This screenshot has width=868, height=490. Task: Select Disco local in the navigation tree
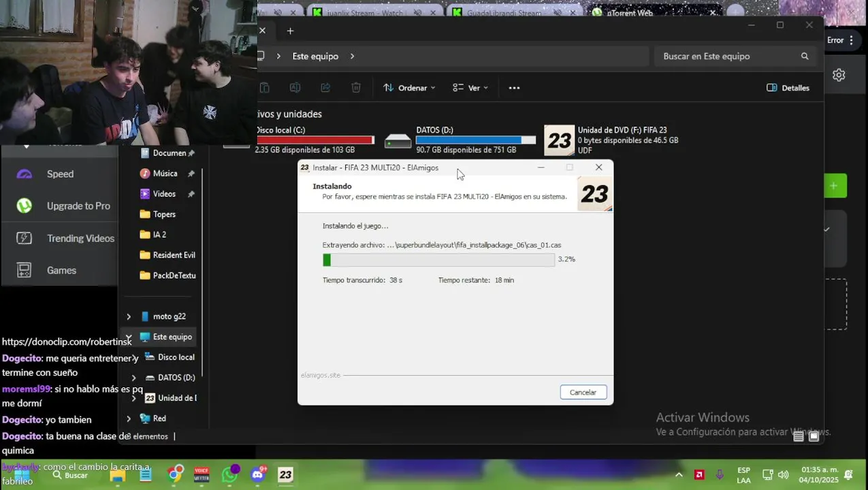tap(176, 357)
